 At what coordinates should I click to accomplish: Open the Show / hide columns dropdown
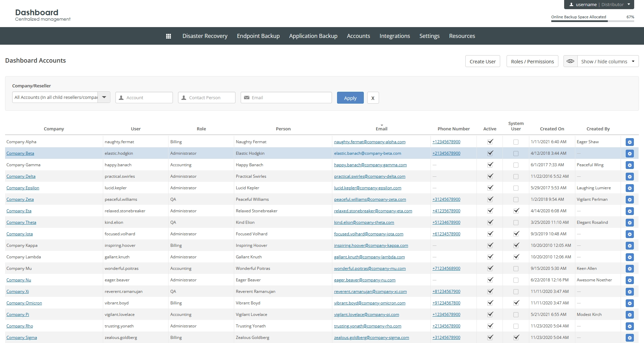(x=608, y=61)
